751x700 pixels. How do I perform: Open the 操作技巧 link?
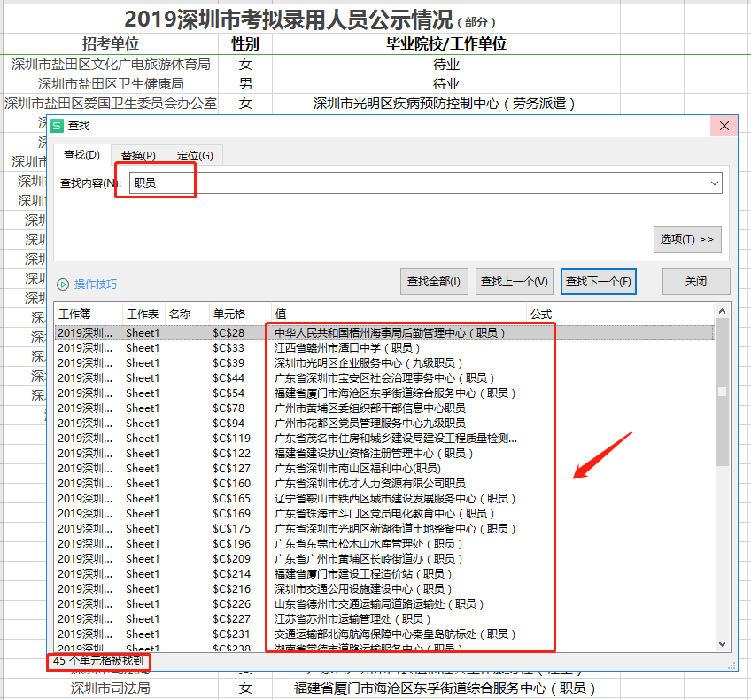[x=96, y=284]
